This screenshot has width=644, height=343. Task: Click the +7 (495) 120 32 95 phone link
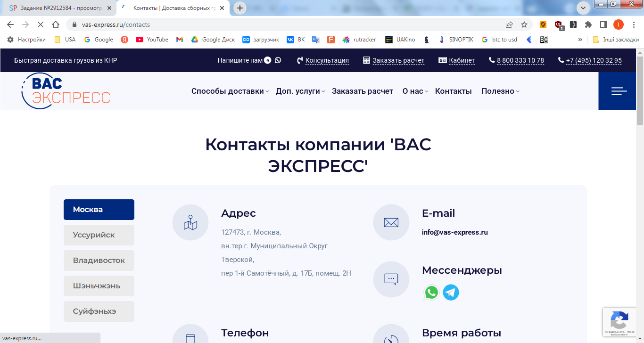(590, 60)
